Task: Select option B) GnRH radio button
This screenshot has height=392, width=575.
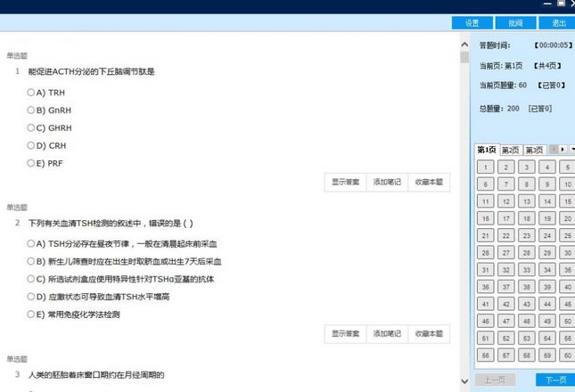Action: [31, 110]
